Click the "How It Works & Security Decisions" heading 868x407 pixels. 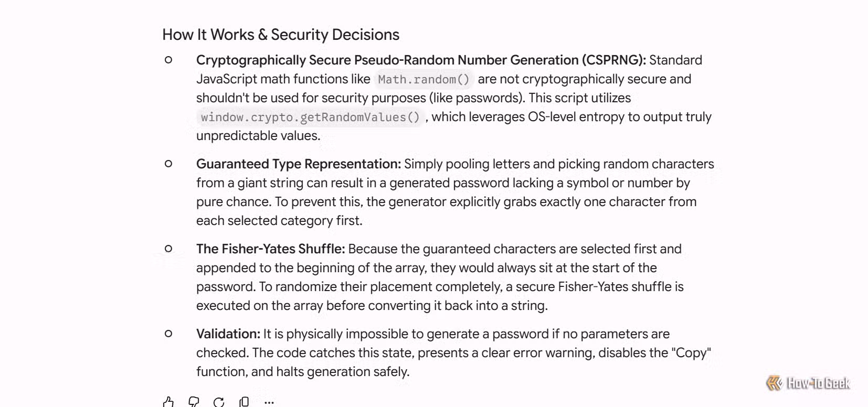click(x=281, y=35)
